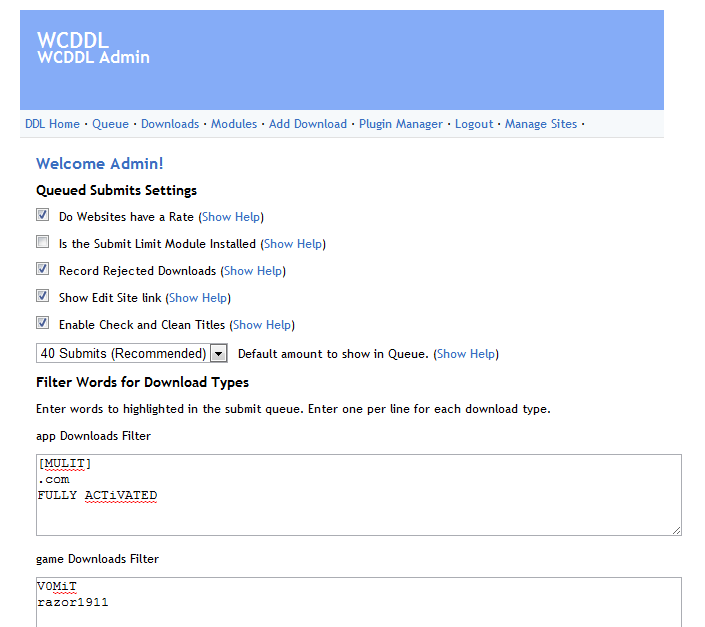This screenshot has width=705, height=627.
Task: Show Help for Record Rejected Downloads
Action: pyautogui.click(x=253, y=271)
